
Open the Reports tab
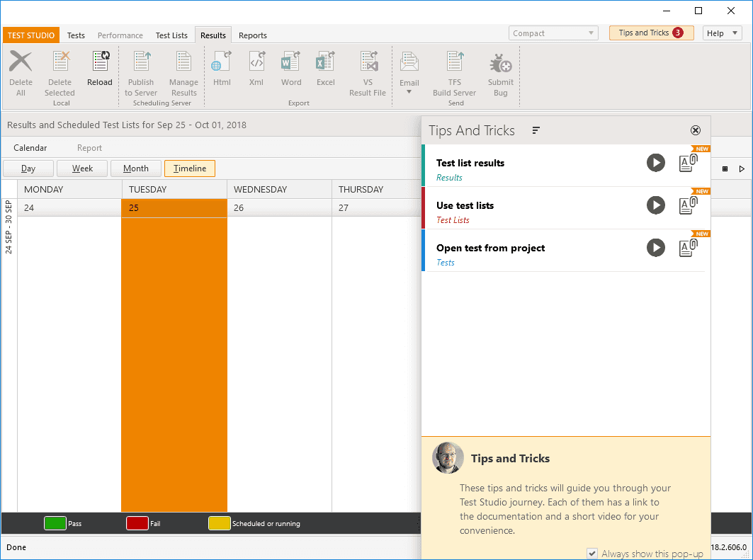(x=253, y=35)
